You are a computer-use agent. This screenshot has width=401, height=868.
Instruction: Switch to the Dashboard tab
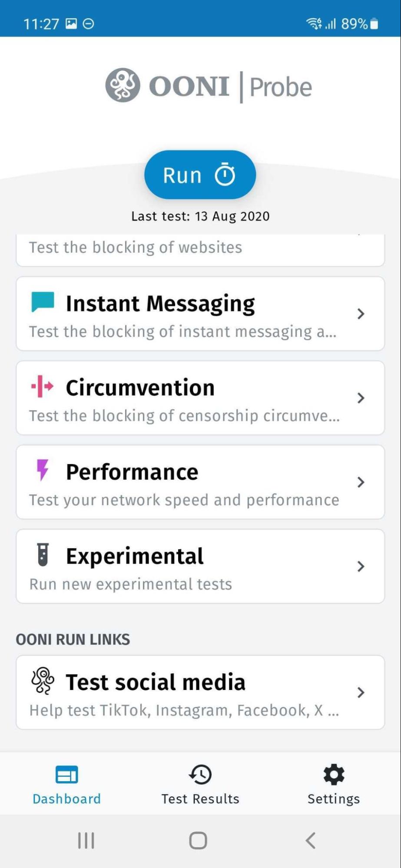[x=67, y=784]
